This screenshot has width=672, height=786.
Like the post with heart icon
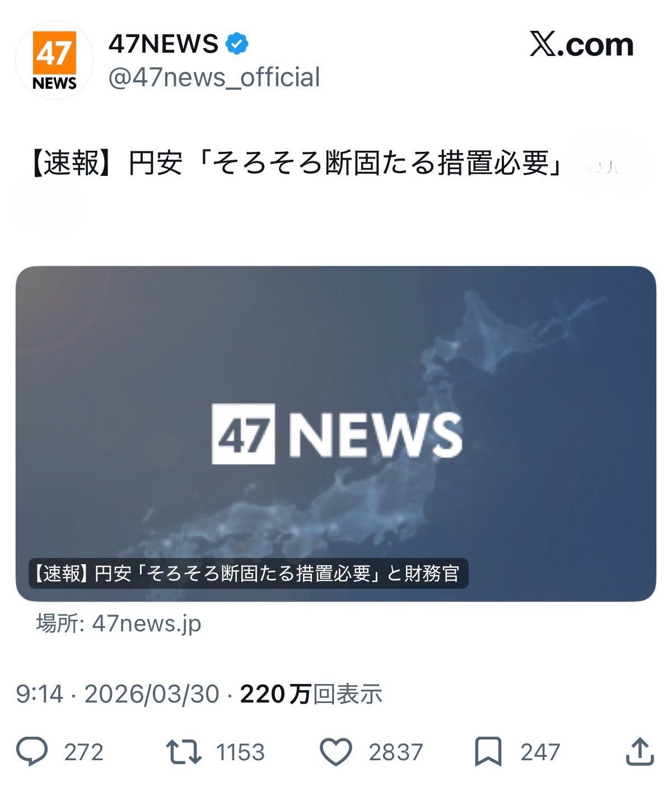335,752
